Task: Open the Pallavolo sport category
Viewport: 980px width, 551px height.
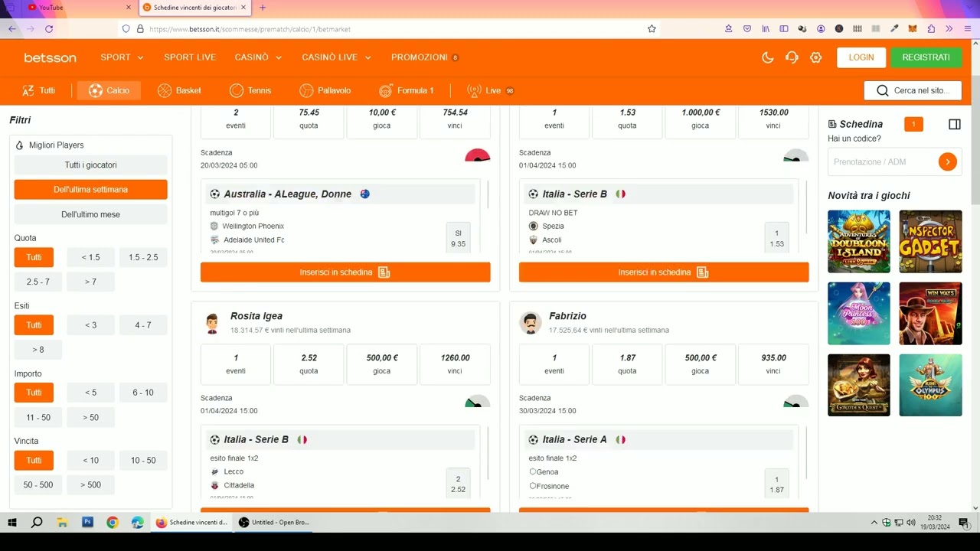Action: point(325,90)
